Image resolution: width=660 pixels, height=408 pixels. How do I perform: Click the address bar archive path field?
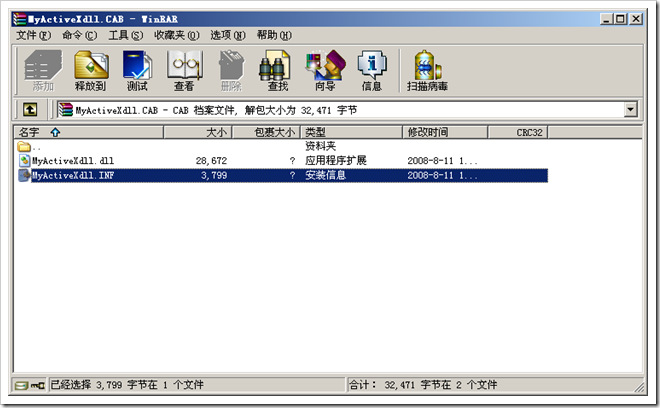coord(347,110)
